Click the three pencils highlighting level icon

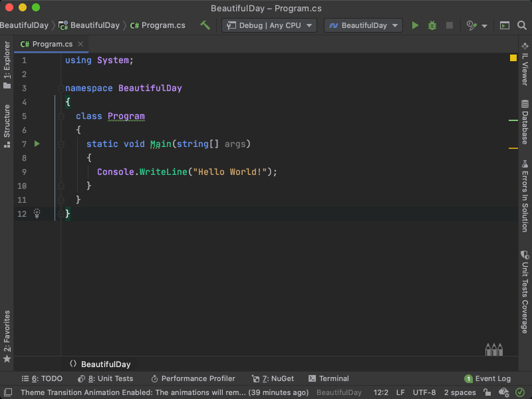[x=494, y=350]
